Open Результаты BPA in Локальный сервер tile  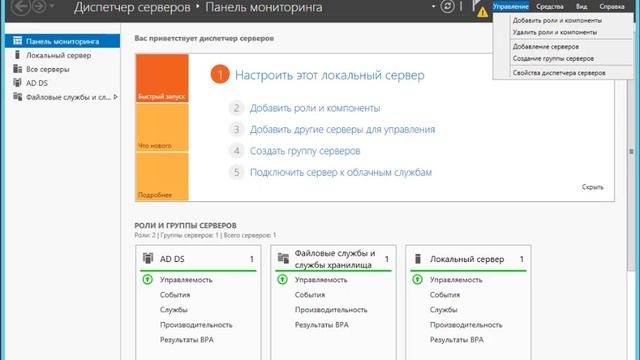coord(457,340)
